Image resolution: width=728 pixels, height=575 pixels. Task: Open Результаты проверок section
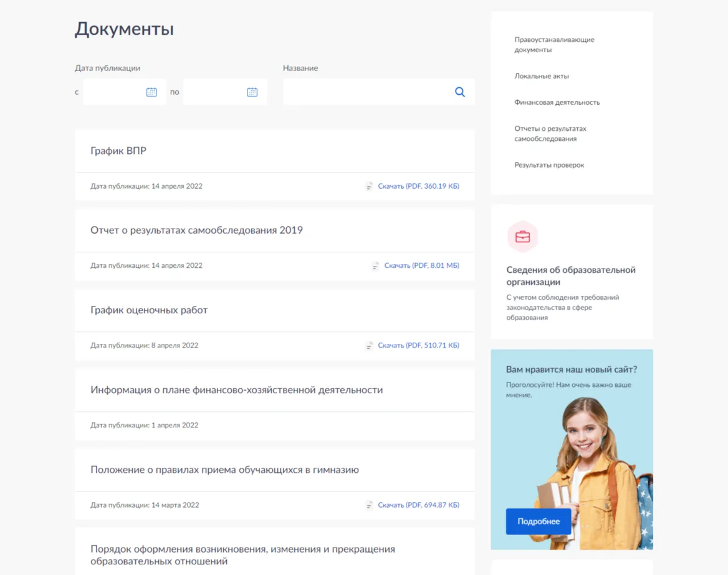(x=548, y=164)
